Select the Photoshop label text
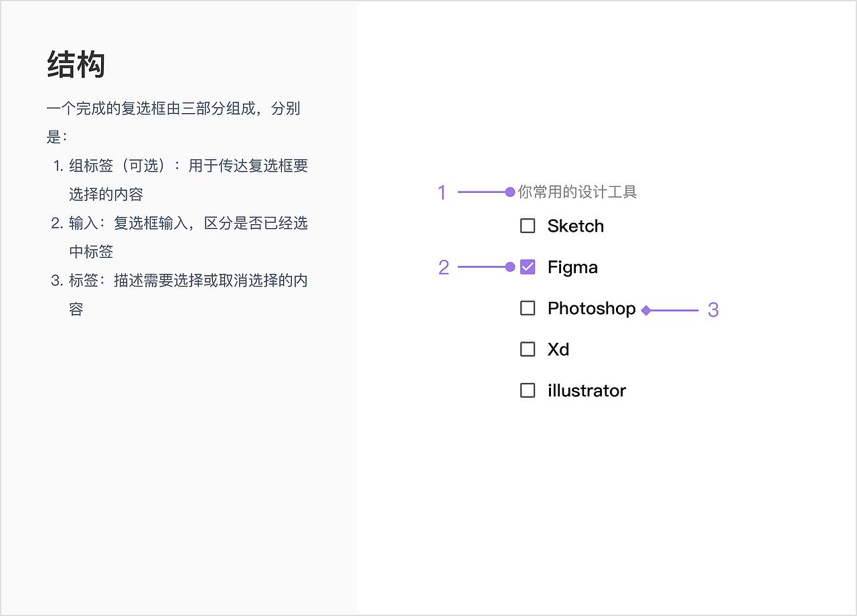Screen dimensions: 857x616 [x=591, y=309]
